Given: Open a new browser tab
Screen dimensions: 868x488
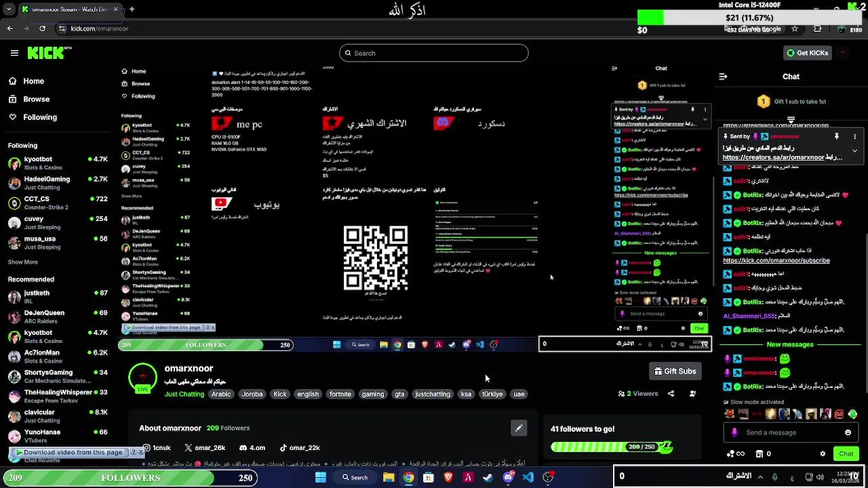Looking at the screenshot, I should click(132, 9).
